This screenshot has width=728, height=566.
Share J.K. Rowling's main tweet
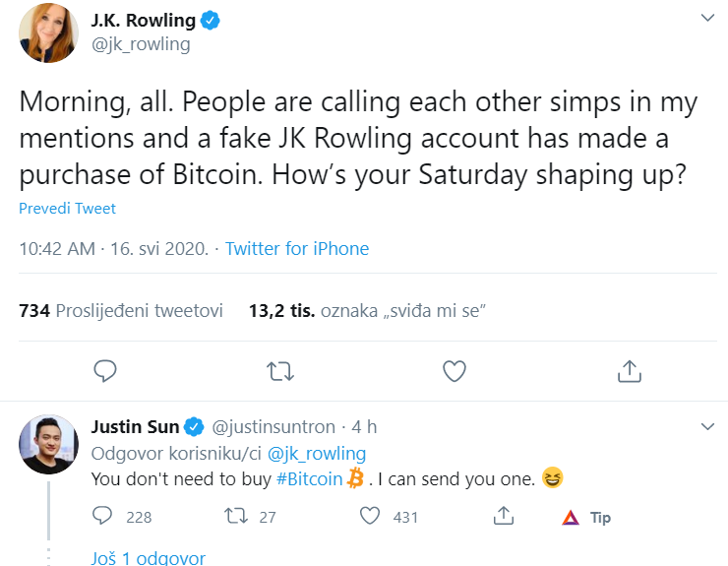click(x=629, y=371)
